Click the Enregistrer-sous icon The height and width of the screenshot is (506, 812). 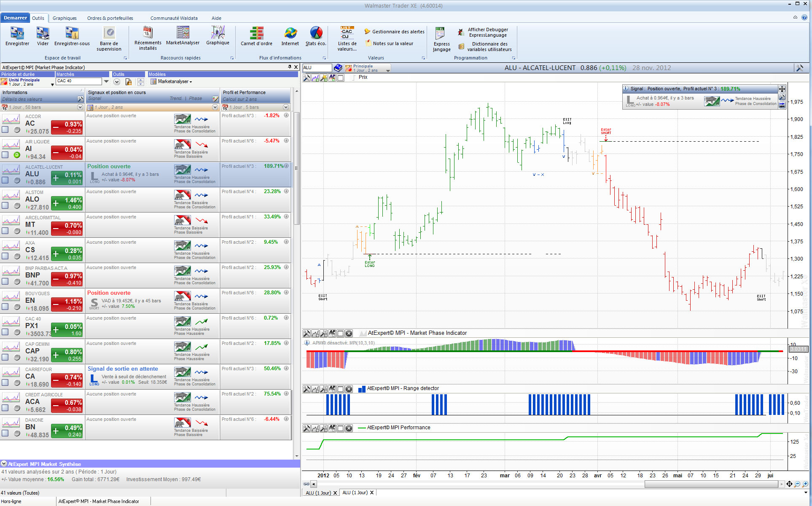(72, 36)
